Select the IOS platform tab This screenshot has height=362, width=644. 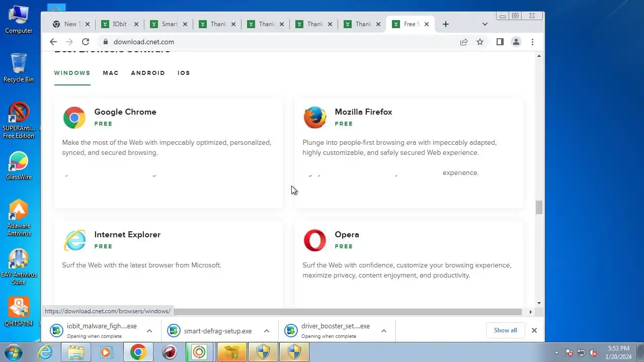pyautogui.click(x=184, y=73)
